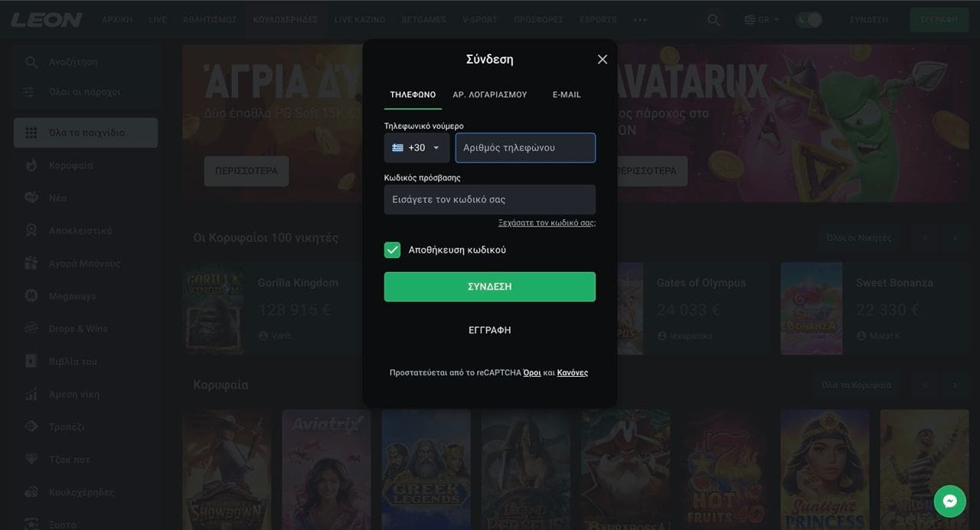Switch to the ΑΡ. ΛΟΓΑΡΙΑΣΜΟΥ login tab
Screen dimensions: 980x530
click(x=490, y=95)
